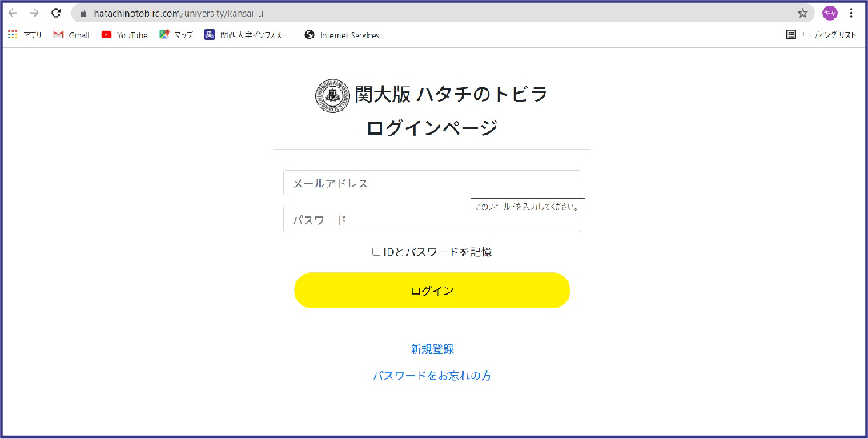
Task: Open the Gmail bookmark
Action: point(71,35)
